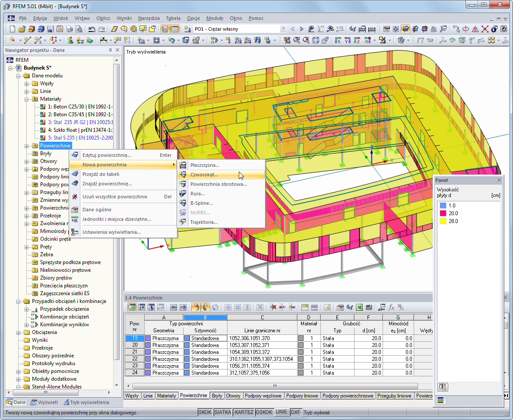The height and width of the screenshot is (420, 513).
Task: Toggle OSKOK object snap in status bar
Action: click(264, 412)
